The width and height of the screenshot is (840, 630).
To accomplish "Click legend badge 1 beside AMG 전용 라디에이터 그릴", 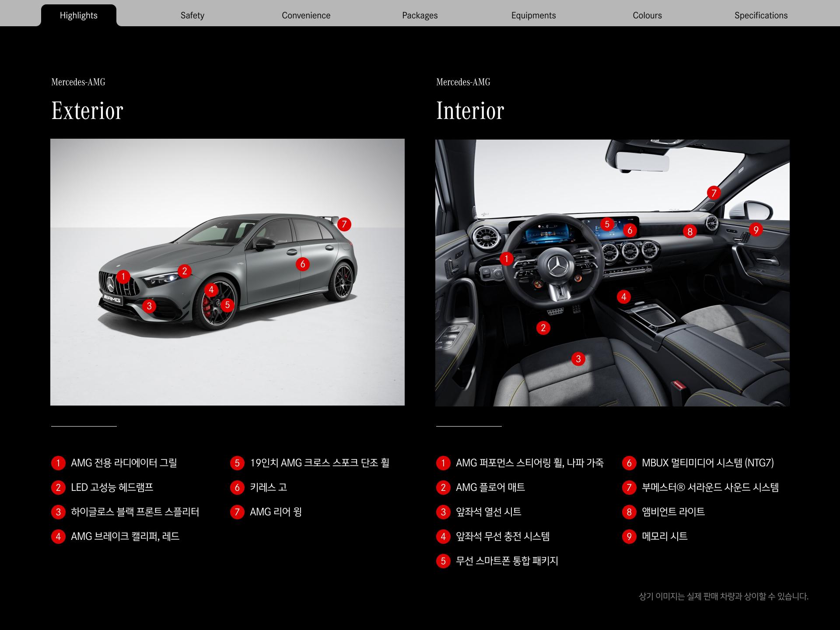I will pyautogui.click(x=58, y=463).
